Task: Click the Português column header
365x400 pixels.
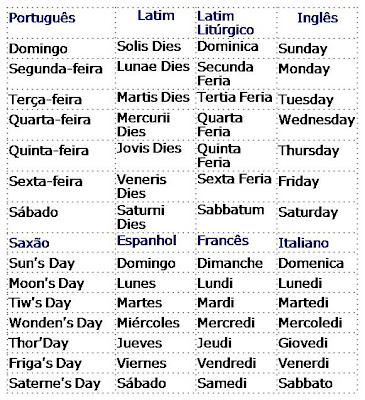Action: click(42, 18)
